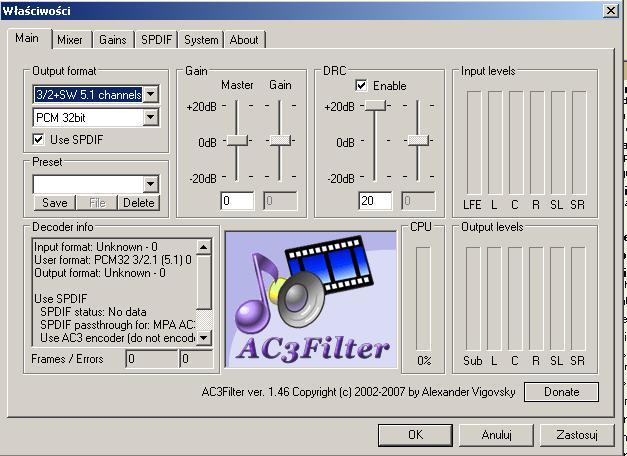This screenshot has width=627, height=456.
Task: Delete the selected preset
Action: click(139, 203)
